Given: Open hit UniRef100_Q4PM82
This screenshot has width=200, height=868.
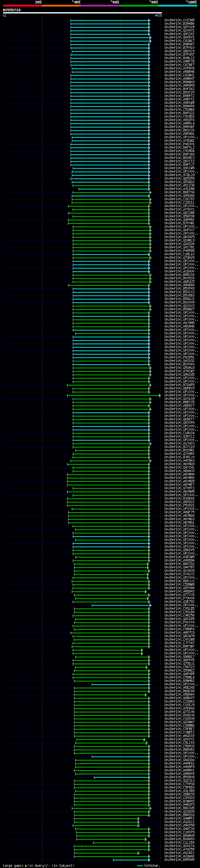Looking at the screenshot, I should (x=179, y=220).
